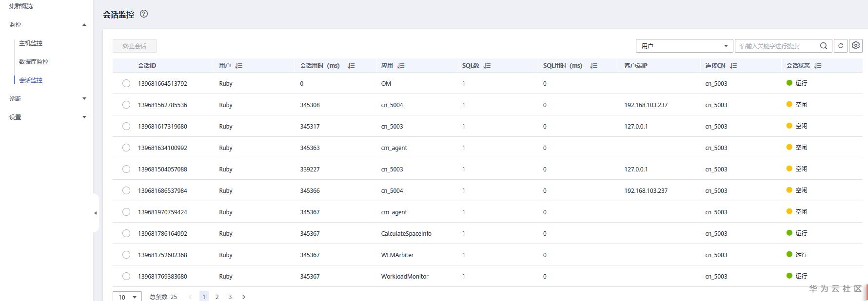Collapse the left sidebar panel handle
This screenshot has height=301, width=868.
(x=96, y=213)
